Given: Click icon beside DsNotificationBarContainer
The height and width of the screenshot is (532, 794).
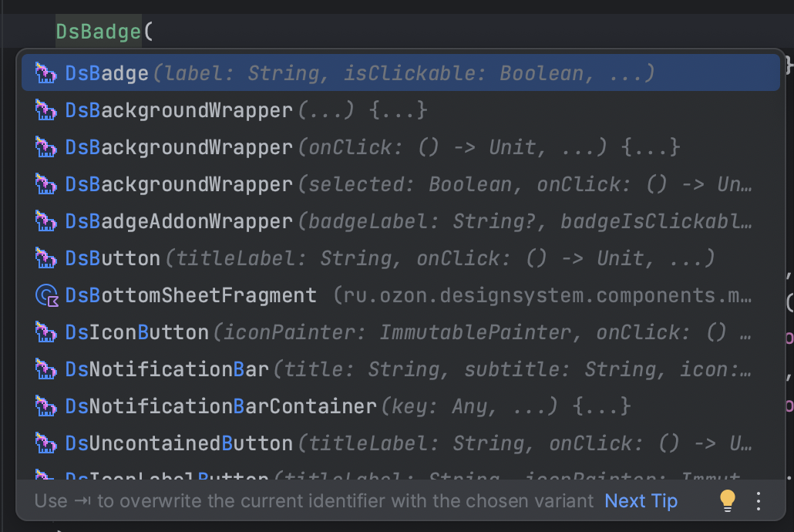Looking at the screenshot, I should [x=45, y=406].
